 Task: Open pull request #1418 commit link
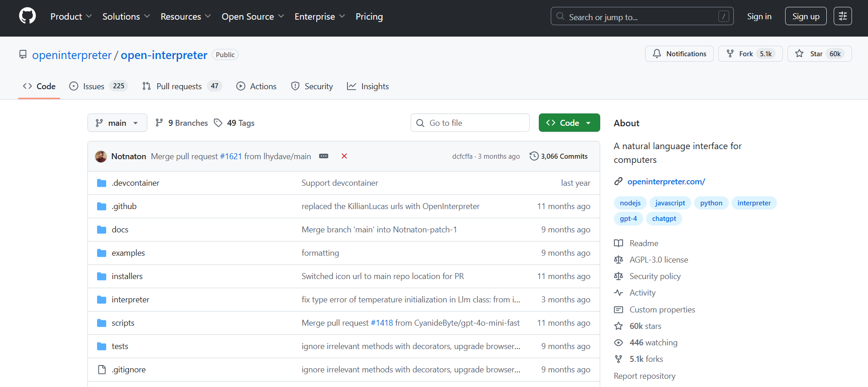point(382,323)
